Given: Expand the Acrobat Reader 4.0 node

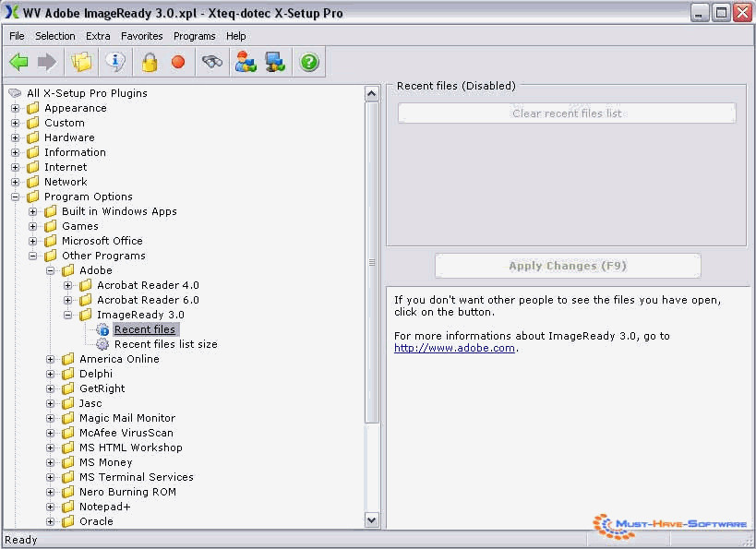Looking at the screenshot, I should coord(68,285).
